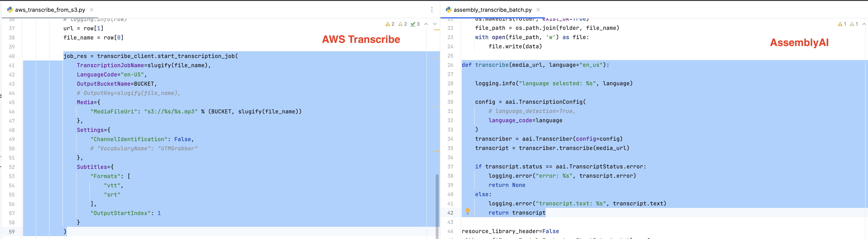Click on "OutputStartIndex" key
Screen dimensions: 868x239
coord(120,213)
